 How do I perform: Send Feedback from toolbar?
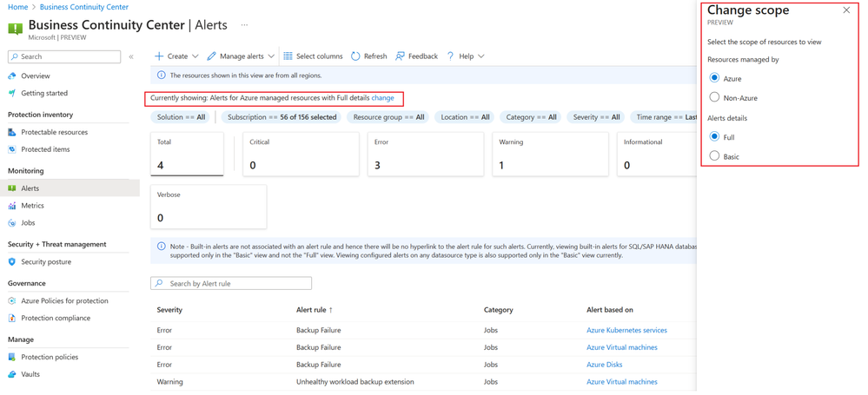click(x=416, y=56)
